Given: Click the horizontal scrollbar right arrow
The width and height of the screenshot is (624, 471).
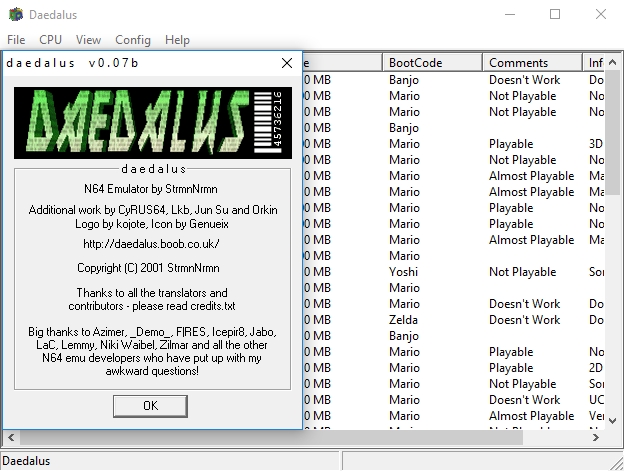Looking at the screenshot, I should (596, 438).
